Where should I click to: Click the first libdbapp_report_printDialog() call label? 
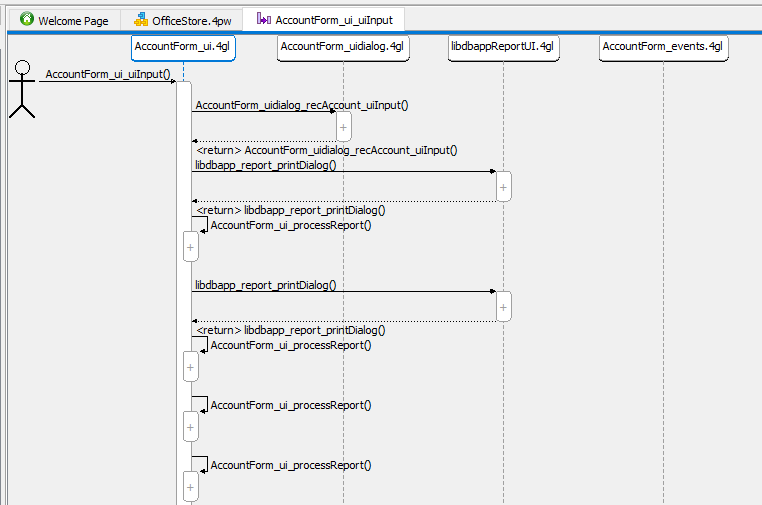click(266, 165)
